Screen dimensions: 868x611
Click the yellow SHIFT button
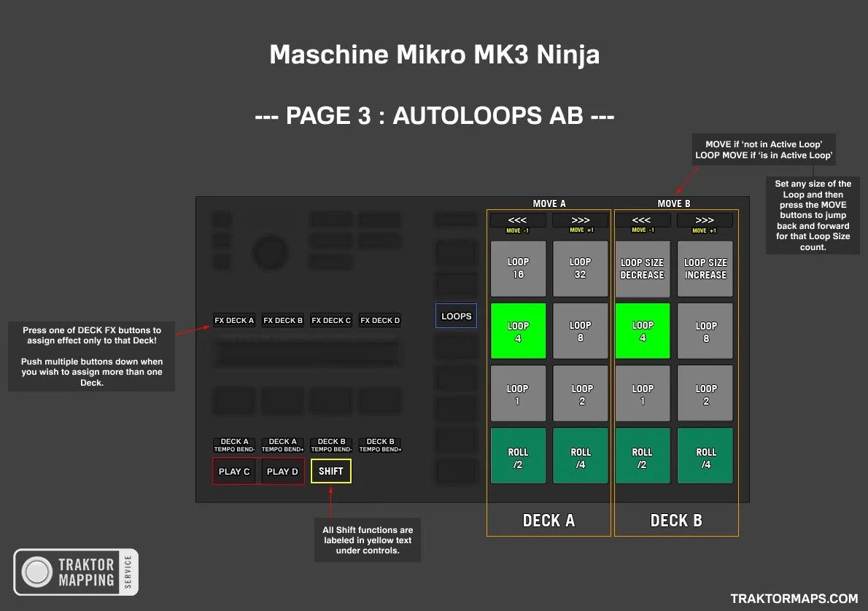tap(331, 471)
